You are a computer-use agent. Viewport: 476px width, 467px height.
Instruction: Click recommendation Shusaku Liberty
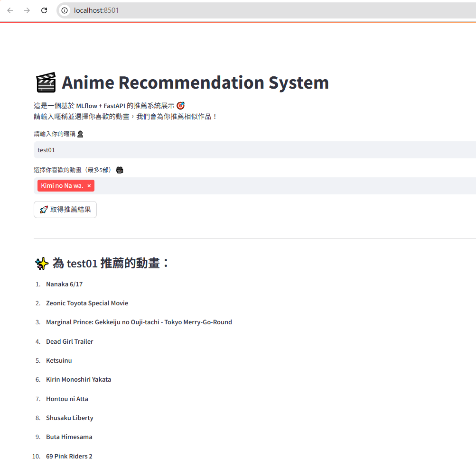pos(69,418)
